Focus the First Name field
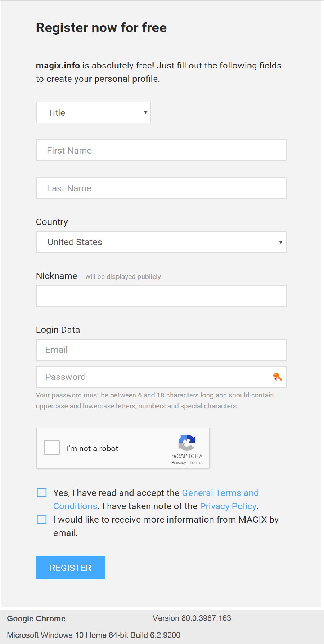Viewport: 324px width, 644px height. coord(161,150)
